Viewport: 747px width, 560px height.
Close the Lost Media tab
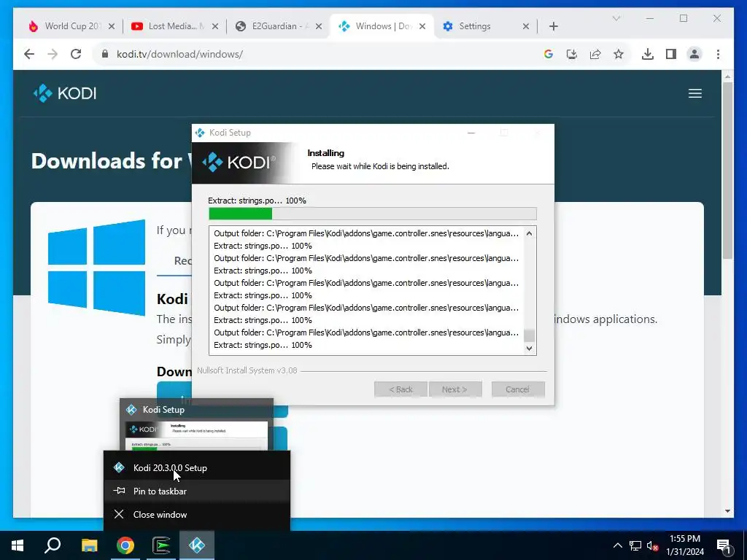215,26
